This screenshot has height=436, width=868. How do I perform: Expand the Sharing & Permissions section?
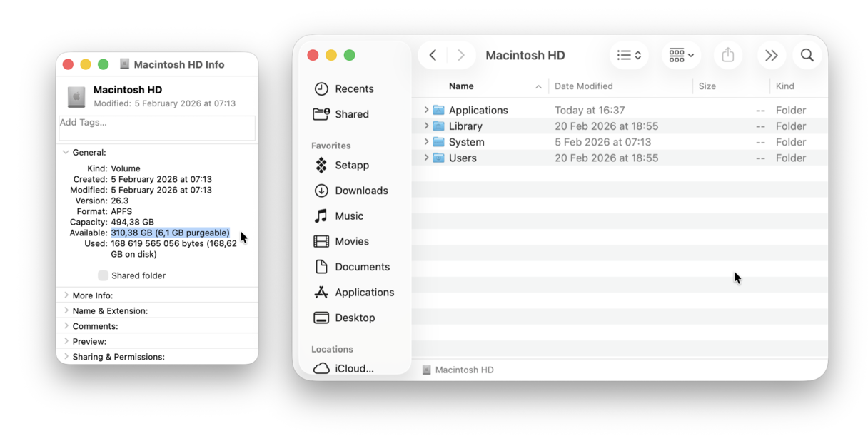(x=65, y=356)
